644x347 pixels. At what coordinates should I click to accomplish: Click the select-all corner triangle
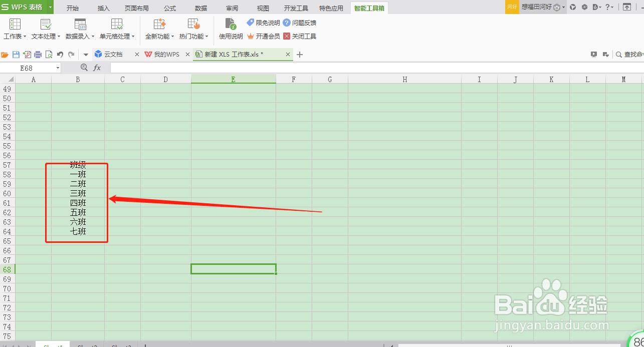click(x=11, y=79)
